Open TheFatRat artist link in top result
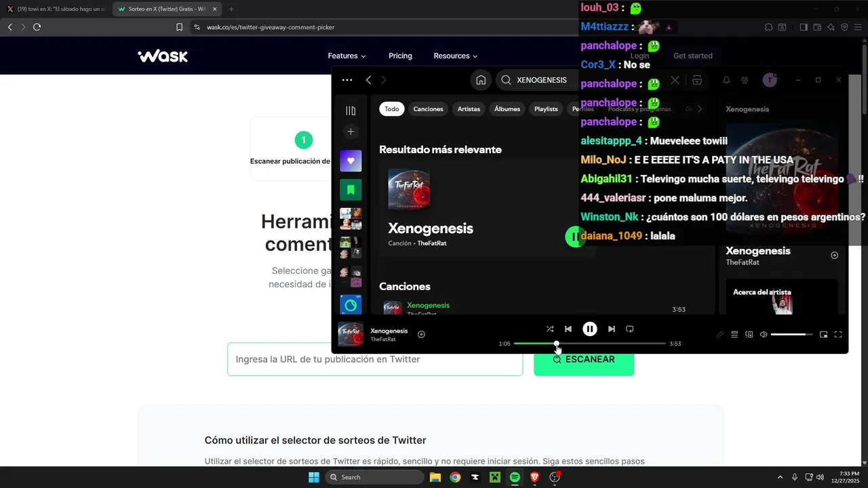The width and height of the screenshot is (868, 488). 432,243
